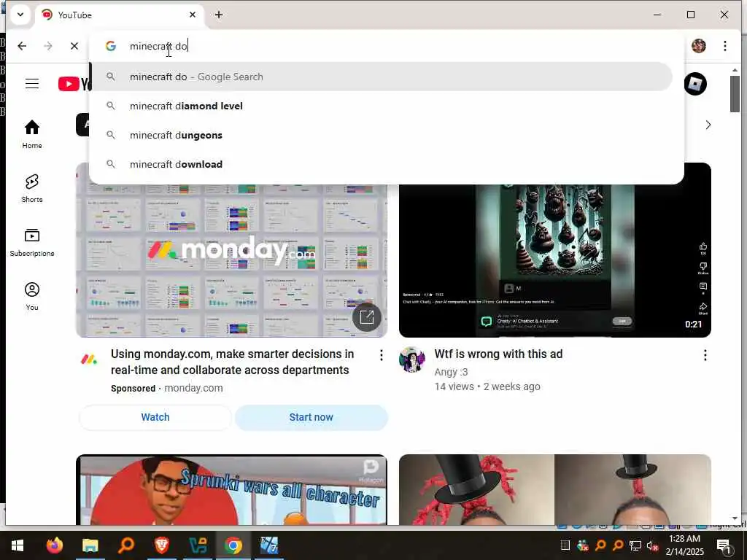Open the monday.com ad thumbnail
This screenshot has height=560, width=747.
[x=231, y=261]
